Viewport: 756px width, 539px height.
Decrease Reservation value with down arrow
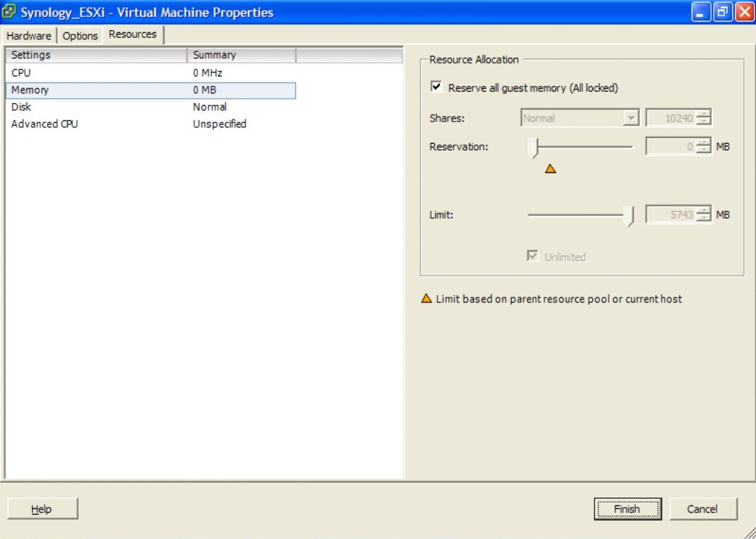click(x=704, y=151)
